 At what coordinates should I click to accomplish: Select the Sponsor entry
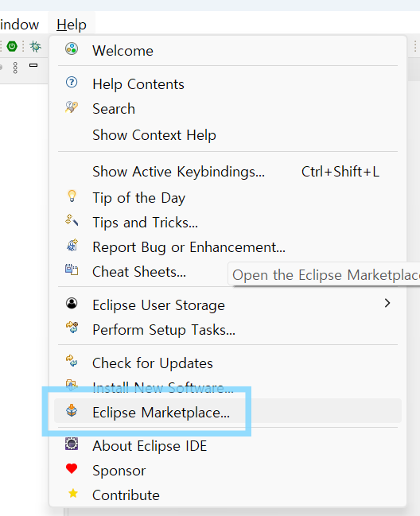(227, 471)
